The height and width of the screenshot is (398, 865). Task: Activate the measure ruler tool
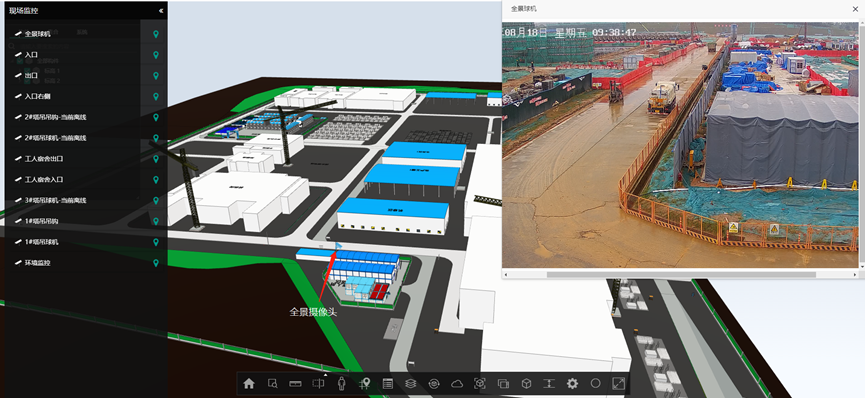click(x=295, y=384)
